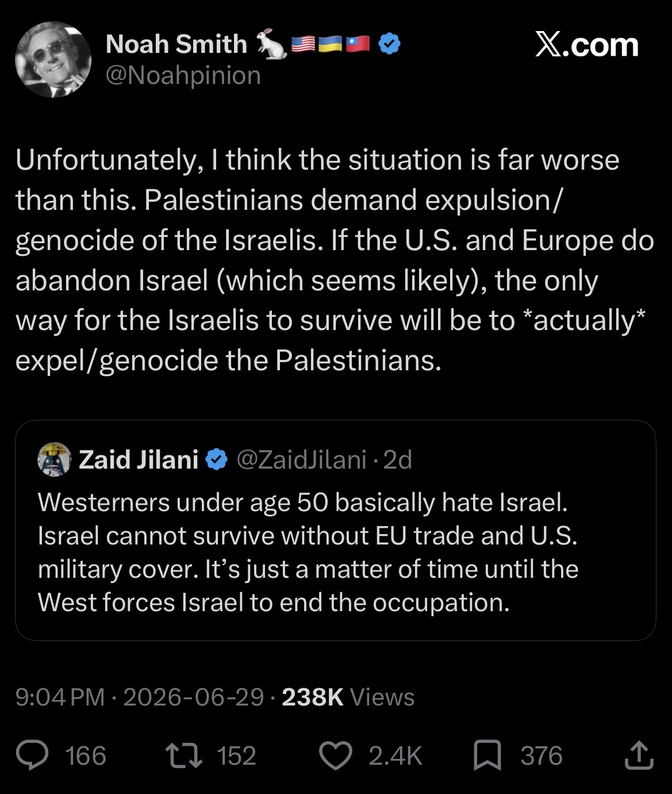Open the reply comment bubble icon
672x794 pixels.
32,755
